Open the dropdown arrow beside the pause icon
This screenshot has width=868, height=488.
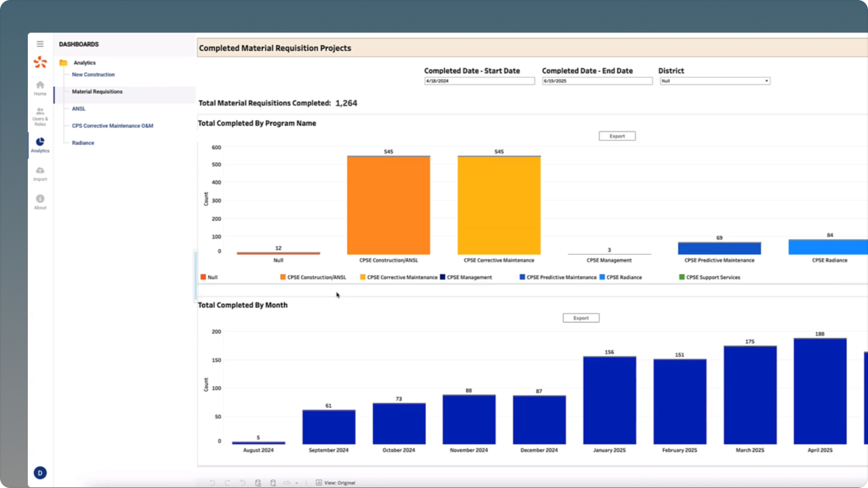296,483
